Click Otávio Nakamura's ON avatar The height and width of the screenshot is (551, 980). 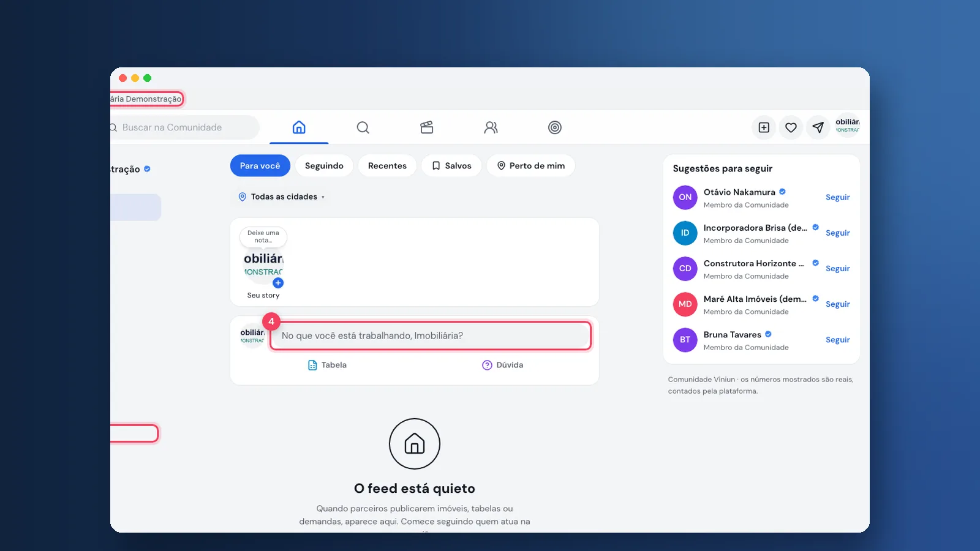coord(685,197)
